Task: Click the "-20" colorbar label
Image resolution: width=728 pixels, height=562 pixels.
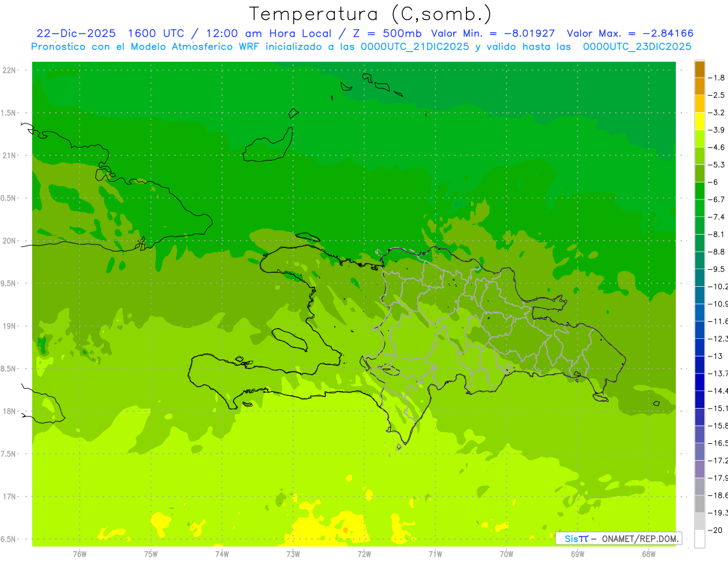Action: pyautogui.click(x=715, y=530)
